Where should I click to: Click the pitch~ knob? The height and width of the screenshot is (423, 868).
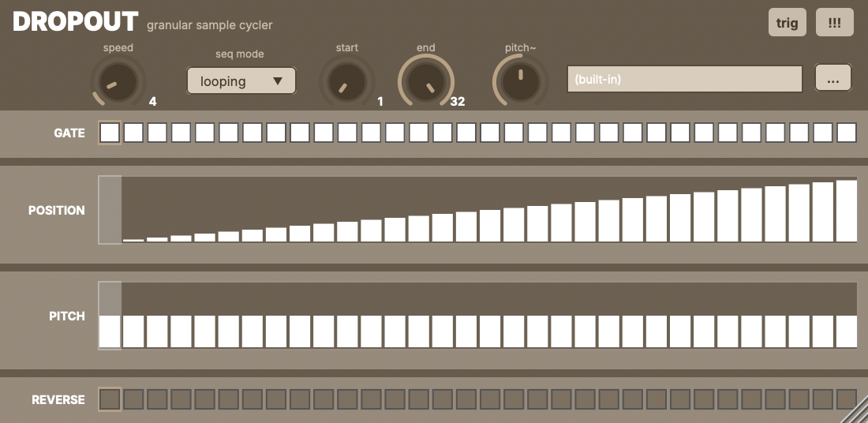click(520, 84)
